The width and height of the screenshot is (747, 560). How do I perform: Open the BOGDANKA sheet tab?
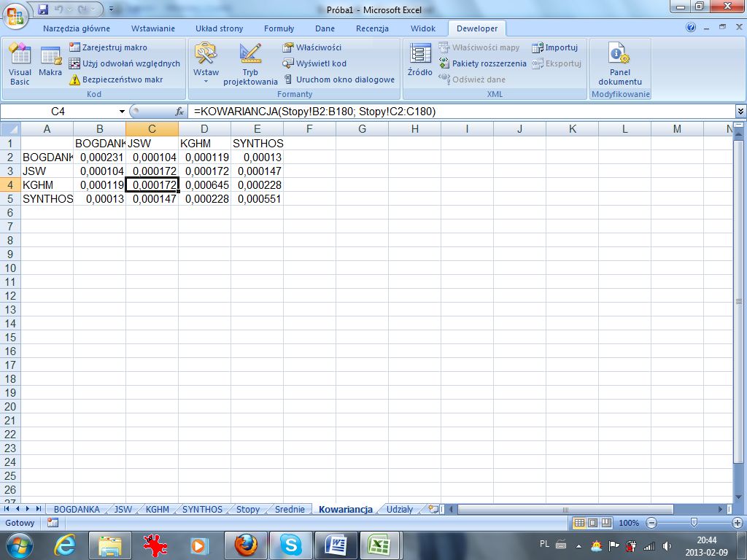[77, 509]
